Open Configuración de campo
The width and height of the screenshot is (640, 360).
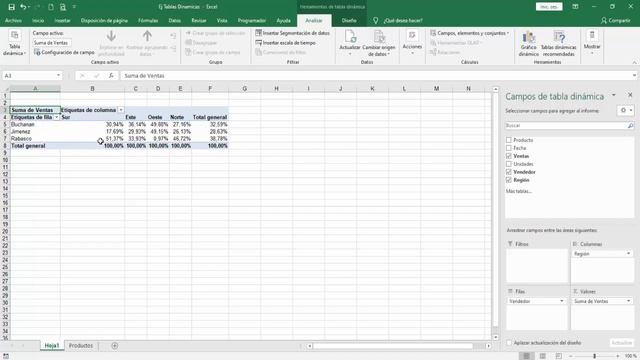(x=64, y=52)
